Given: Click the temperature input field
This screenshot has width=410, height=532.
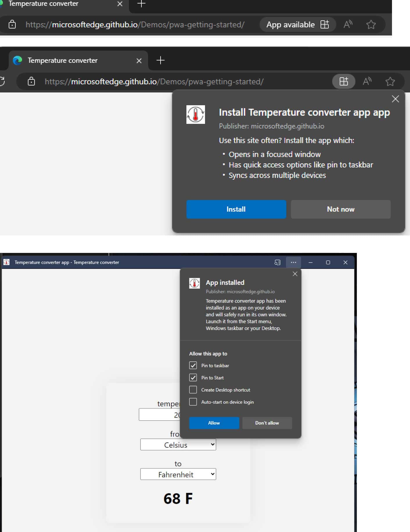Looking at the screenshot, I should [x=159, y=415].
